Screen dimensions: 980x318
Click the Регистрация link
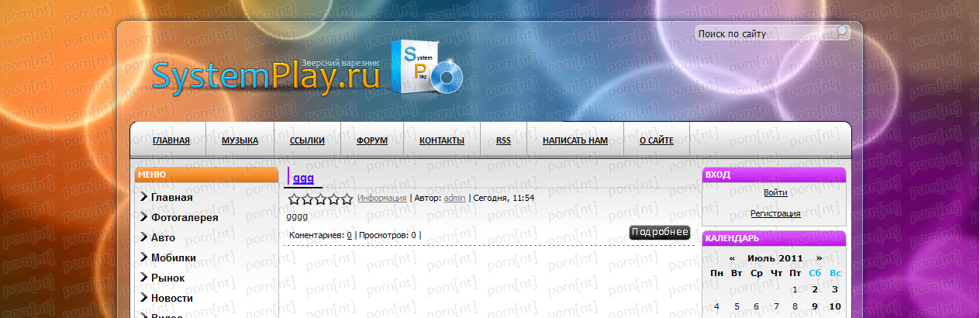pos(775,213)
